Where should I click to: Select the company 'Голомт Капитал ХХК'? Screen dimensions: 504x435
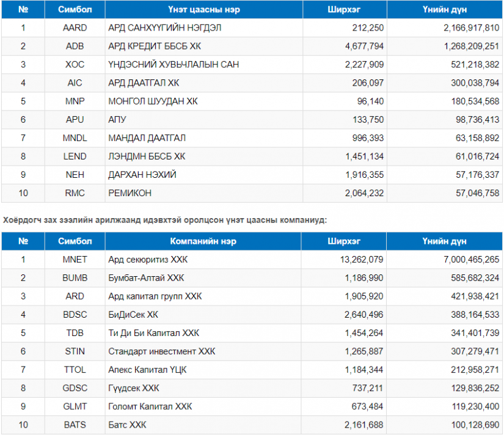point(150,406)
